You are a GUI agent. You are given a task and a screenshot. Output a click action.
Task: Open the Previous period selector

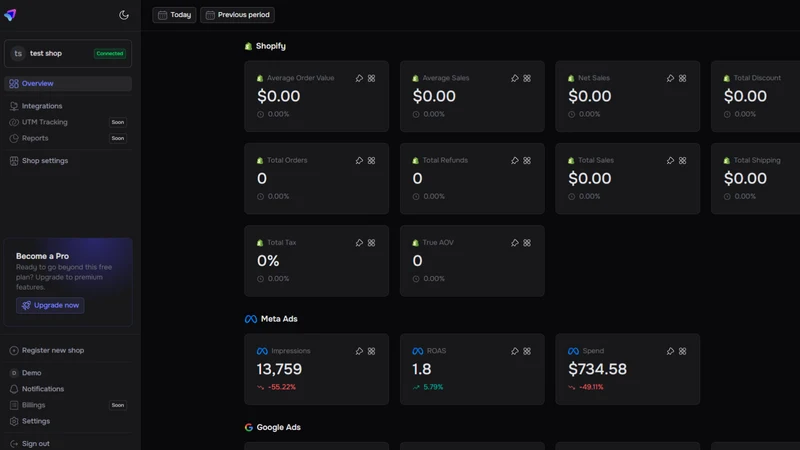tap(237, 15)
